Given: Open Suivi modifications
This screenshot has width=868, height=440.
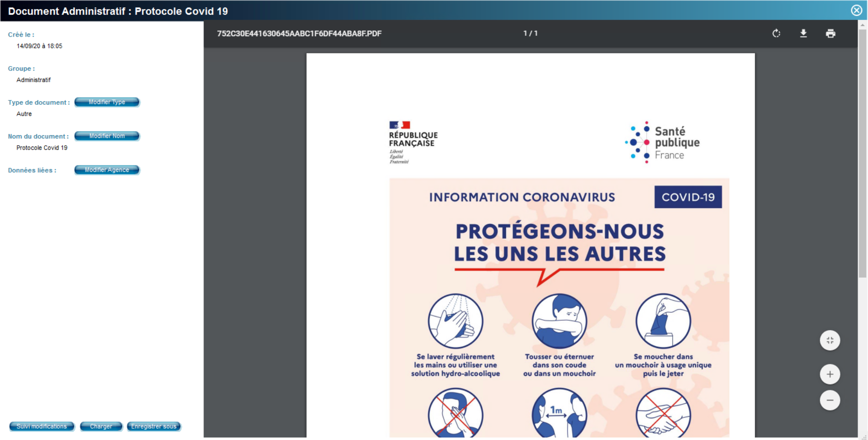Looking at the screenshot, I should click(42, 426).
